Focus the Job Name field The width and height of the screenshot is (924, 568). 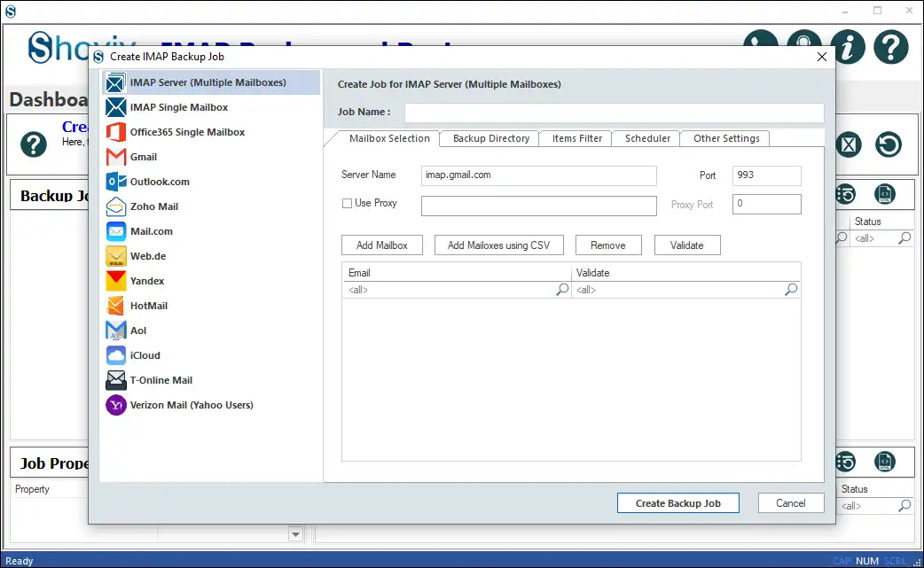(614, 113)
